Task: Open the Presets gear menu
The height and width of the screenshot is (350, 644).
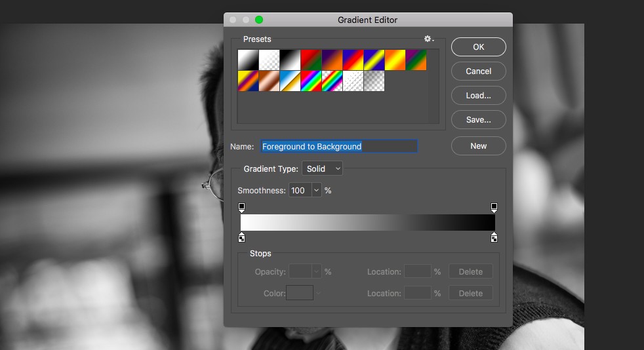Action: pyautogui.click(x=429, y=39)
